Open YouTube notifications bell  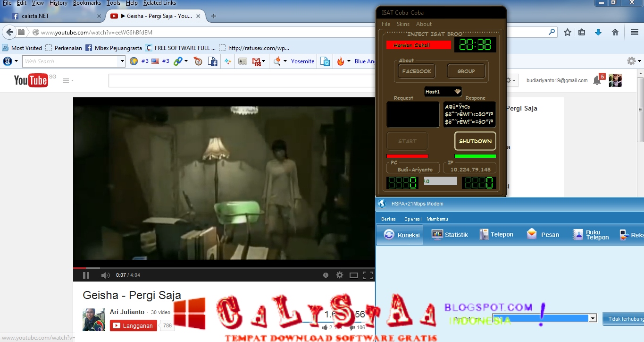(x=597, y=81)
